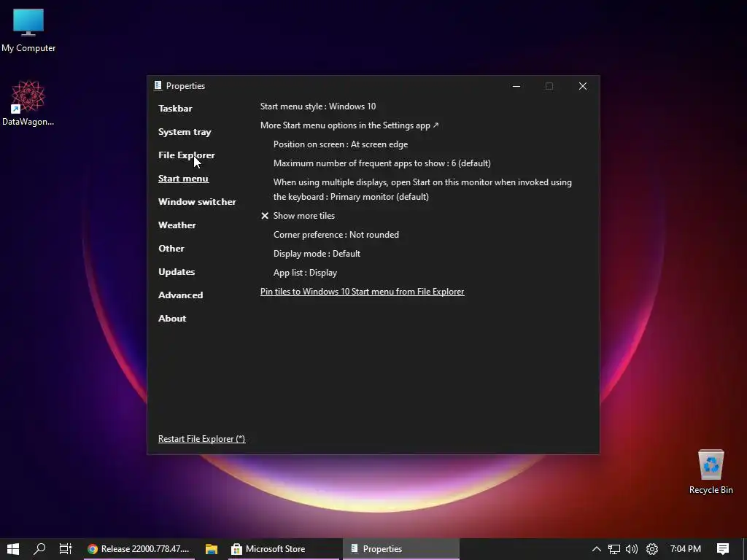Switch to Microsoft Store taskbar app
Image resolution: width=747 pixels, height=560 pixels.
(285, 548)
